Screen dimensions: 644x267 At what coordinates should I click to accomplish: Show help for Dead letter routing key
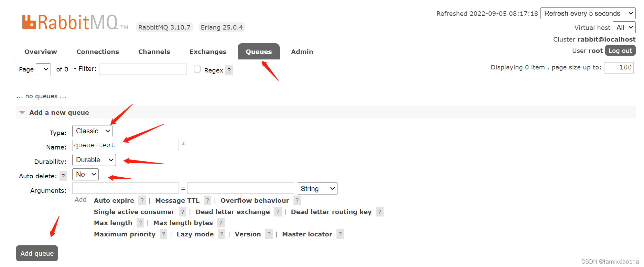tap(380, 212)
